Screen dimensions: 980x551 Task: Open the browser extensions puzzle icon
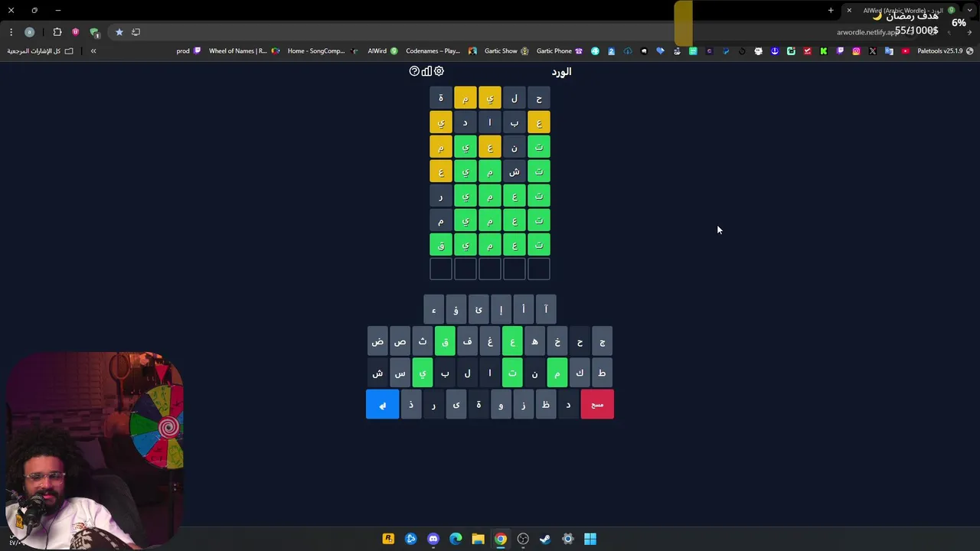tap(57, 32)
